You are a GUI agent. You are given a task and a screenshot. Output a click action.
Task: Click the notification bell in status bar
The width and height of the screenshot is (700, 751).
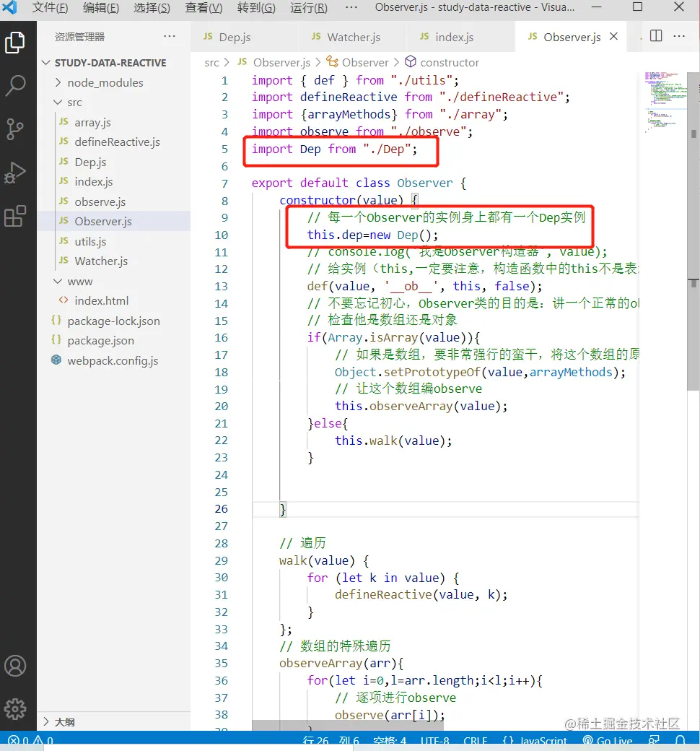click(x=680, y=740)
